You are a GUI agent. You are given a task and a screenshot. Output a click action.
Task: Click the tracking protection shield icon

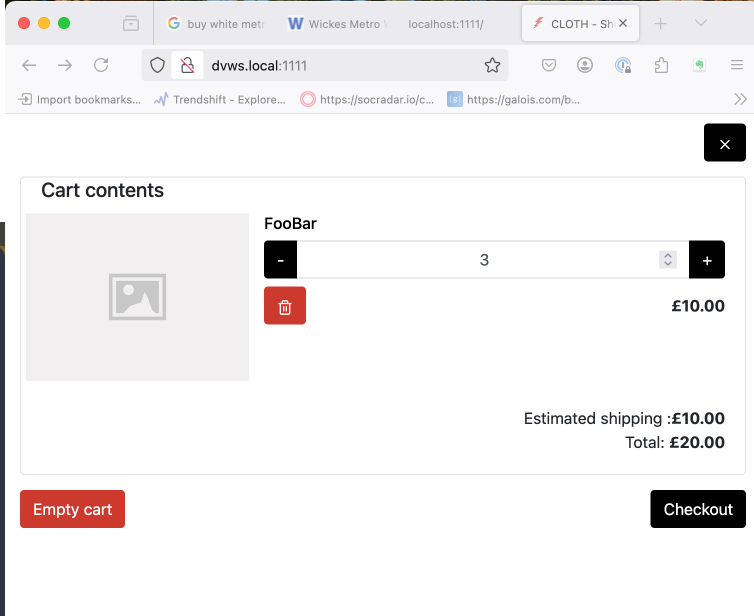tap(157, 65)
